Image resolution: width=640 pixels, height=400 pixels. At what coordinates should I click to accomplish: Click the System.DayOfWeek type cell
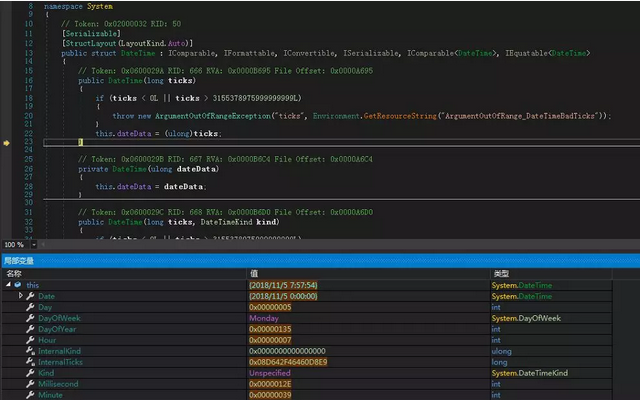click(x=526, y=318)
